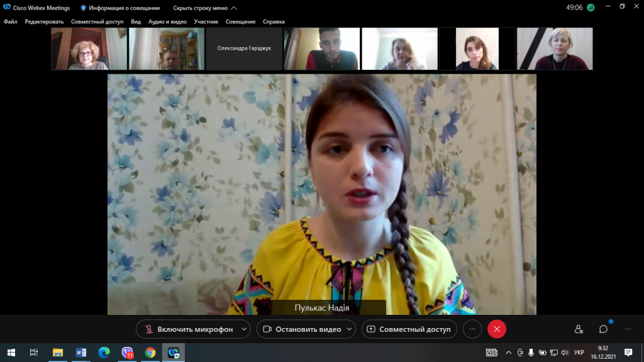The image size is (644, 362).
Task: Switch input language УКР in tray
Action: (579, 353)
